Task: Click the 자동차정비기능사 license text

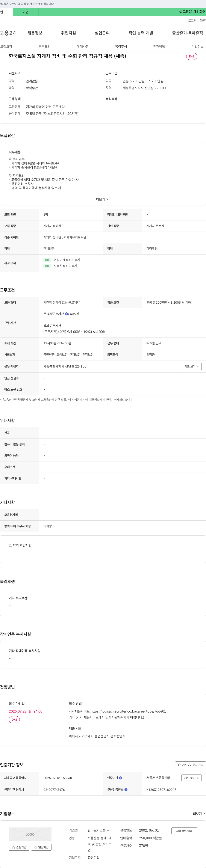Action: point(65,266)
